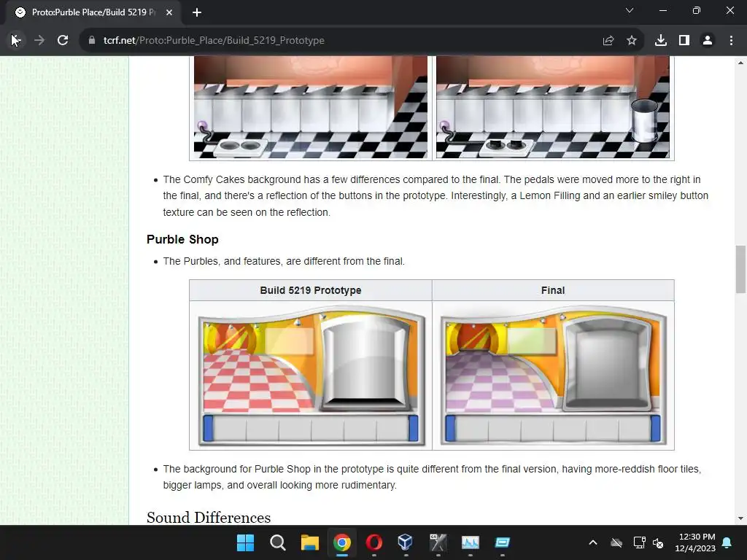The width and height of the screenshot is (747, 560).
Task: Close the Proto:Purble Place tab
Action: click(x=169, y=12)
